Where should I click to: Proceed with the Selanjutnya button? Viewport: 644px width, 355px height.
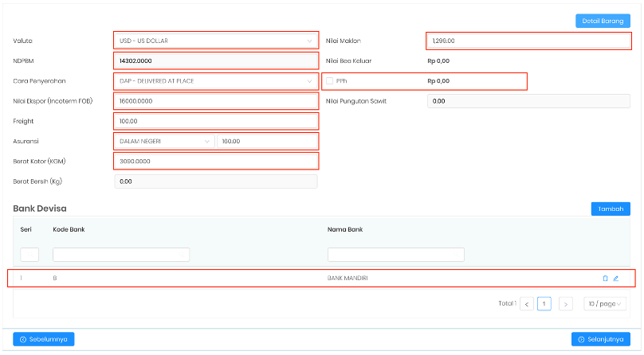pos(600,339)
